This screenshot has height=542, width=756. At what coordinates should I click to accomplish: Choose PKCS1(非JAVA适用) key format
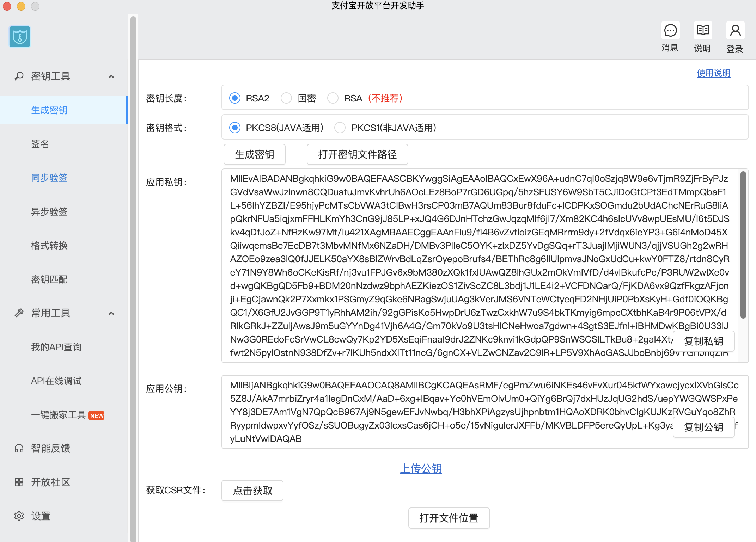[340, 128]
